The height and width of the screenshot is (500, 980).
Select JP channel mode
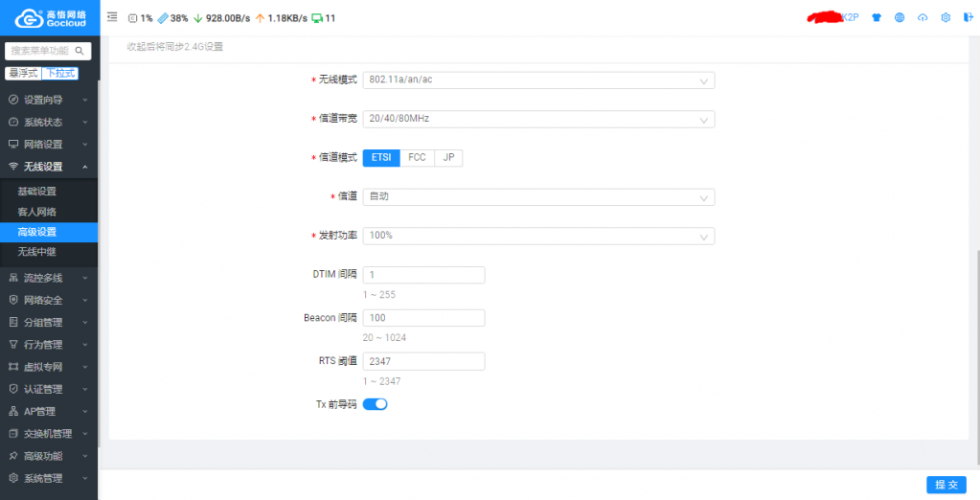point(448,158)
